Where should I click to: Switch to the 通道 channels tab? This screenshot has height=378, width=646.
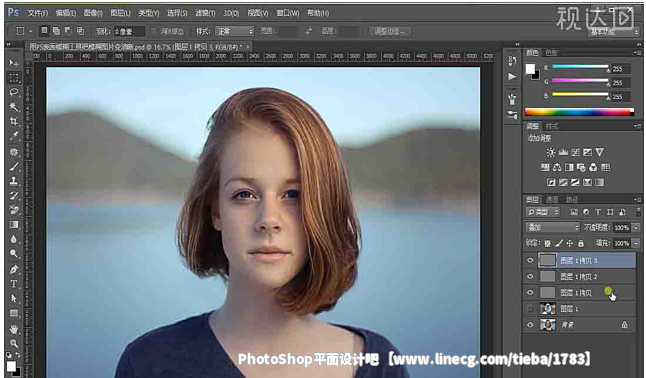click(552, 200)
